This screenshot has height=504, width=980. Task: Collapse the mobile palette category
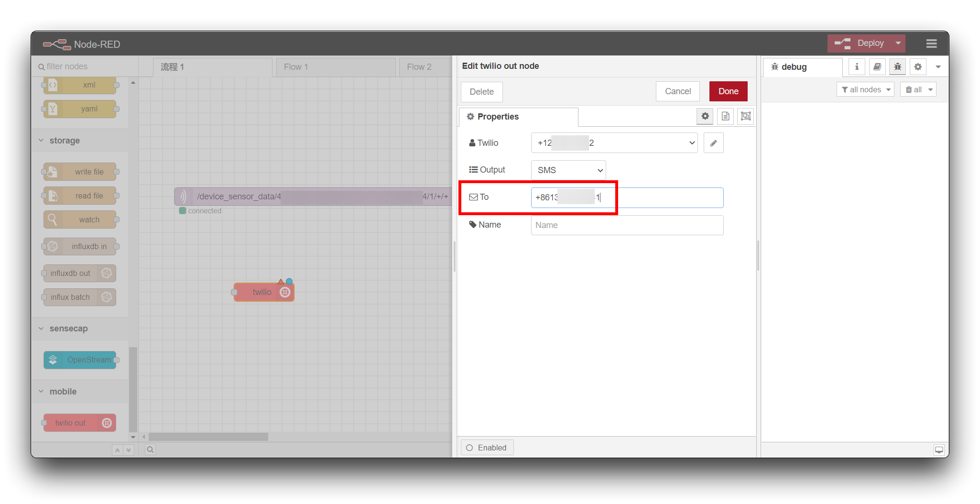(x=79, y=392)
